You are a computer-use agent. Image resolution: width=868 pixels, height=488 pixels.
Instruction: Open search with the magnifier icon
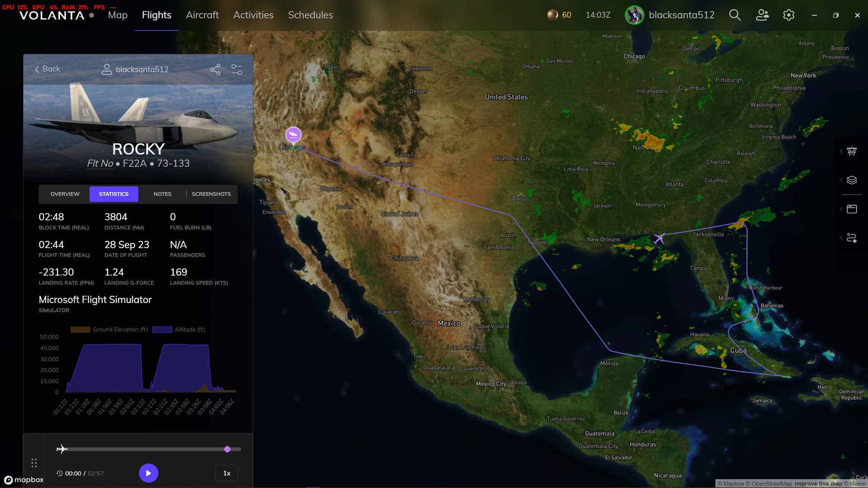(x=735, y=15)
